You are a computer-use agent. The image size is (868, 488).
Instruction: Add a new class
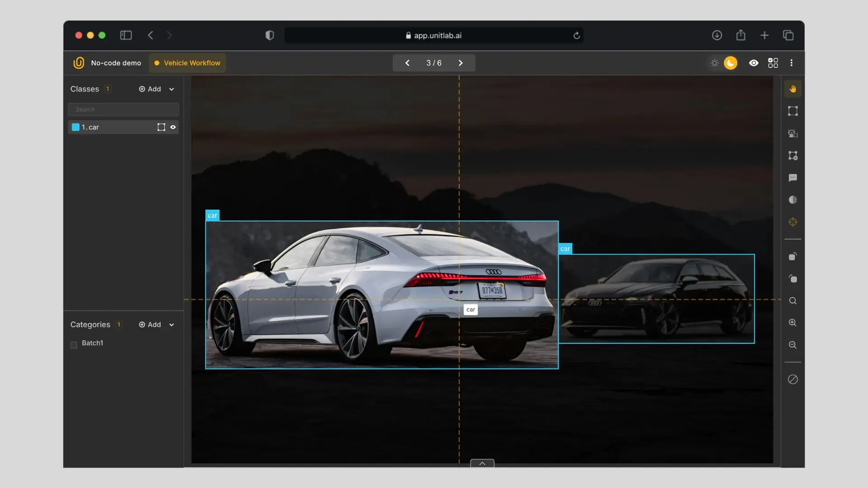[x=150, y=89]
